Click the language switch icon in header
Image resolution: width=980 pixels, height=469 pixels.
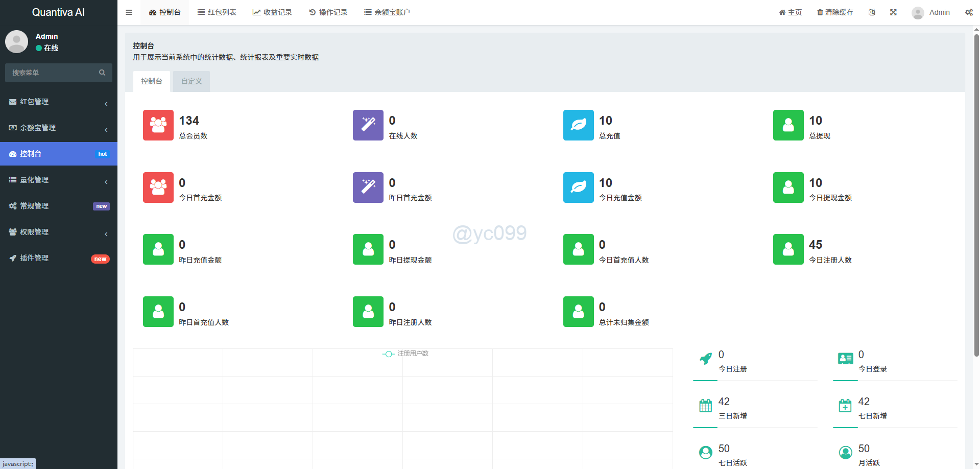tap(872, 12)
